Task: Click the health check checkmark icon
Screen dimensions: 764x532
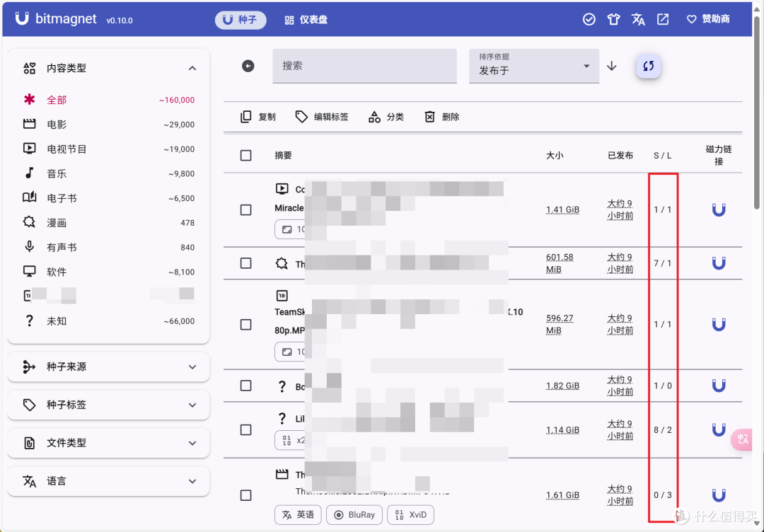Action: 589,20
